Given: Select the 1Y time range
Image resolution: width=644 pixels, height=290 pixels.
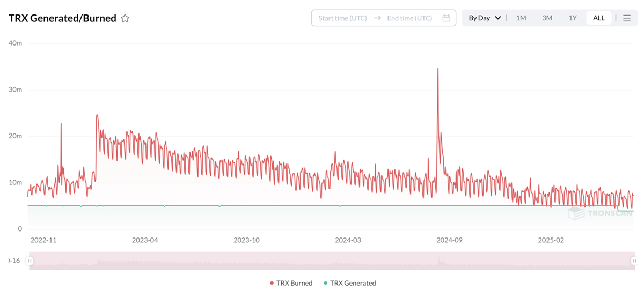Looking at the screenshot, I should pyautogui.click(x=573, y=18).
